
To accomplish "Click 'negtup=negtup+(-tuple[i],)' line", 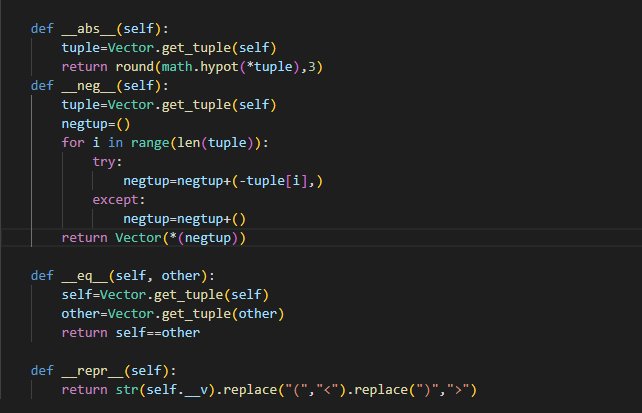I will point(223,181).
